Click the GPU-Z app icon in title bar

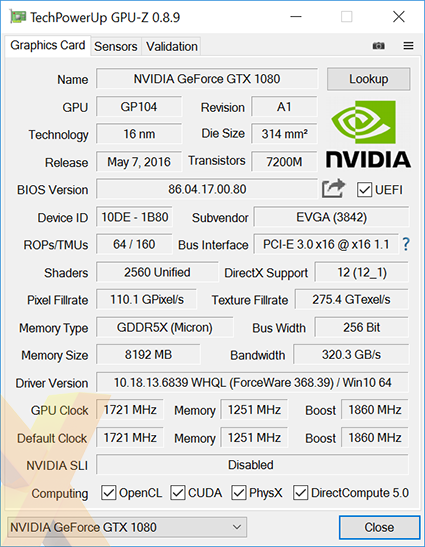pos(18,17)
